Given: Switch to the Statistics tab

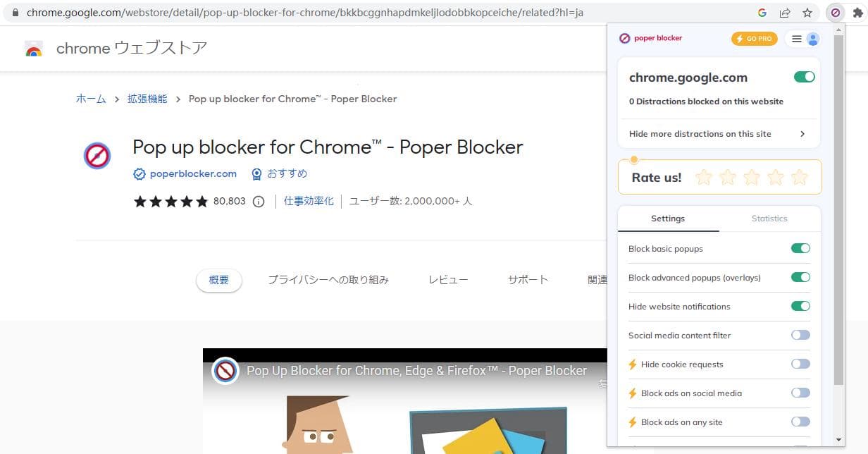Looking at the screenshot, I should click(x=769, y=219).
